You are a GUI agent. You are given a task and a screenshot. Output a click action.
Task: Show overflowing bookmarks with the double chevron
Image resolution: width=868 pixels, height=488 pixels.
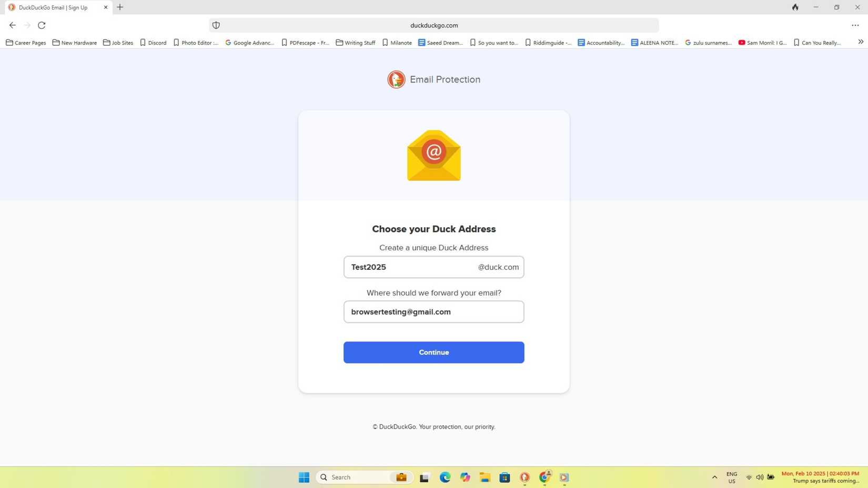click(x=861, y=41)
